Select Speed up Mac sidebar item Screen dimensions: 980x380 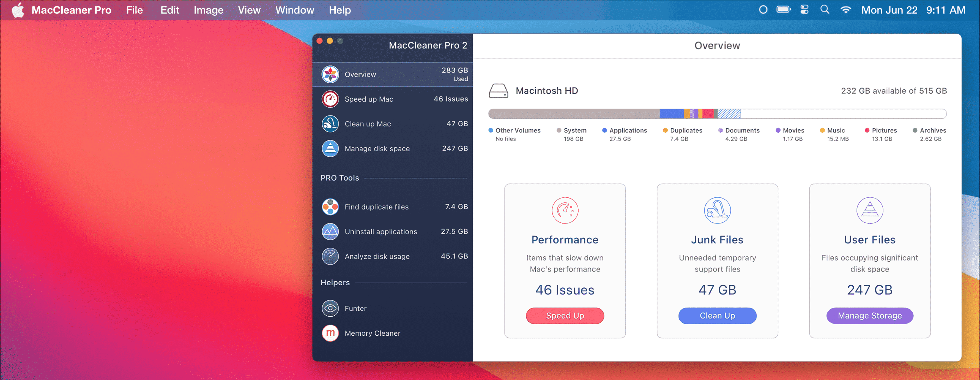(393, 99)
